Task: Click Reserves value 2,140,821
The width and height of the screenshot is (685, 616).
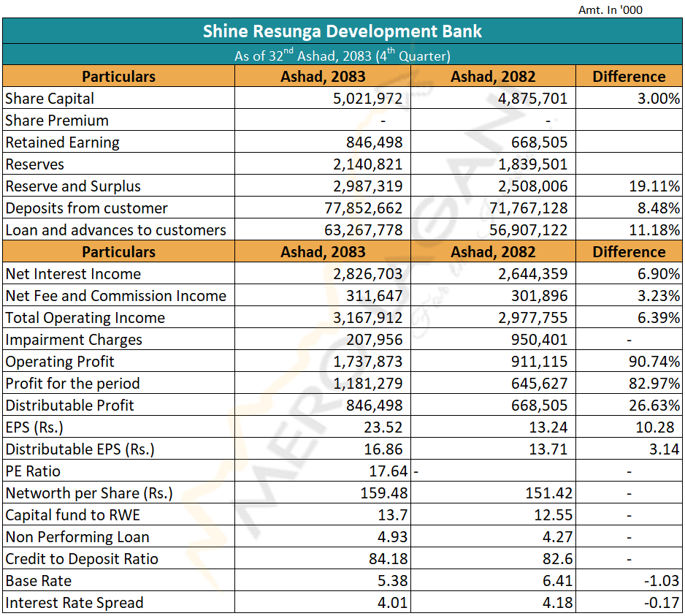Action: [368, 164]
